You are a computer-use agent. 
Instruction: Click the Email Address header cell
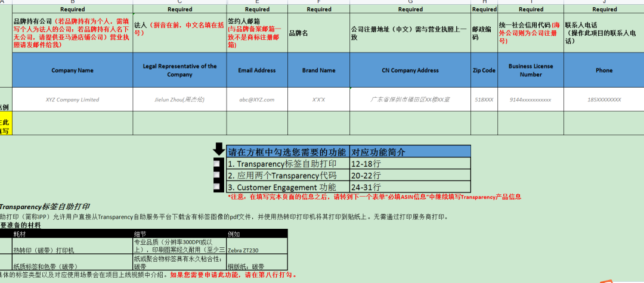coord(257,70)
